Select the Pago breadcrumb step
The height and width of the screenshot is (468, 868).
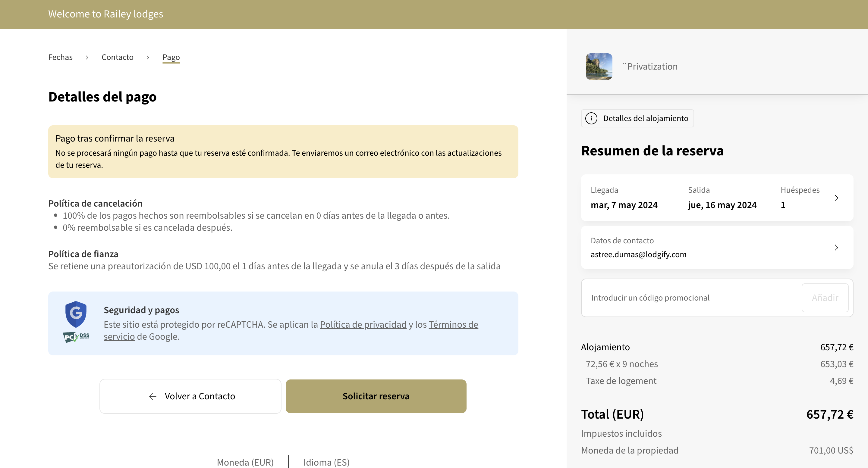[x=171, y=57]
